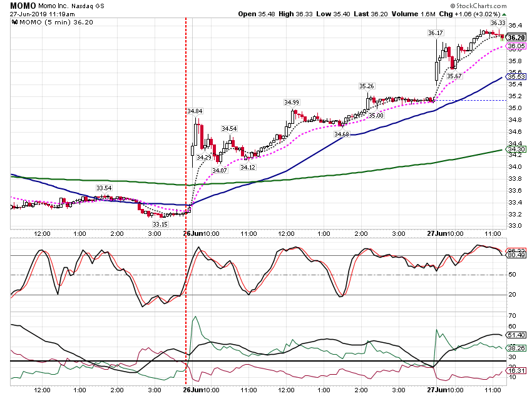Click the 34.84 price callout label

(195, 111)
